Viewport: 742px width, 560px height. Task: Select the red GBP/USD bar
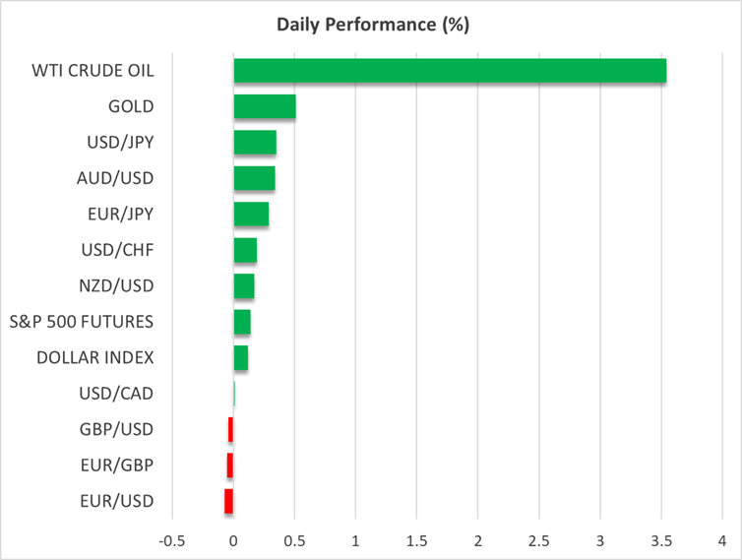tap(230, 430)
